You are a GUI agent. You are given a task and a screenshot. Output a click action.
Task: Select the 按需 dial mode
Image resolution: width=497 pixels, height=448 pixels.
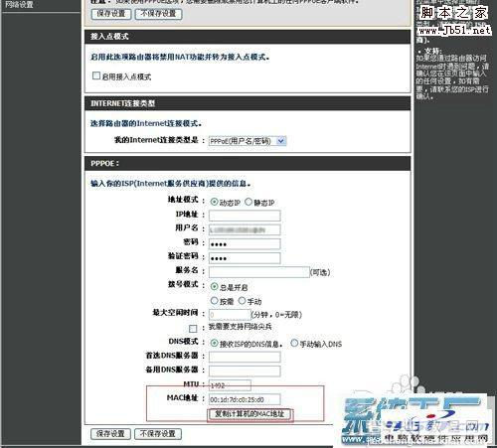pos(215,301)
